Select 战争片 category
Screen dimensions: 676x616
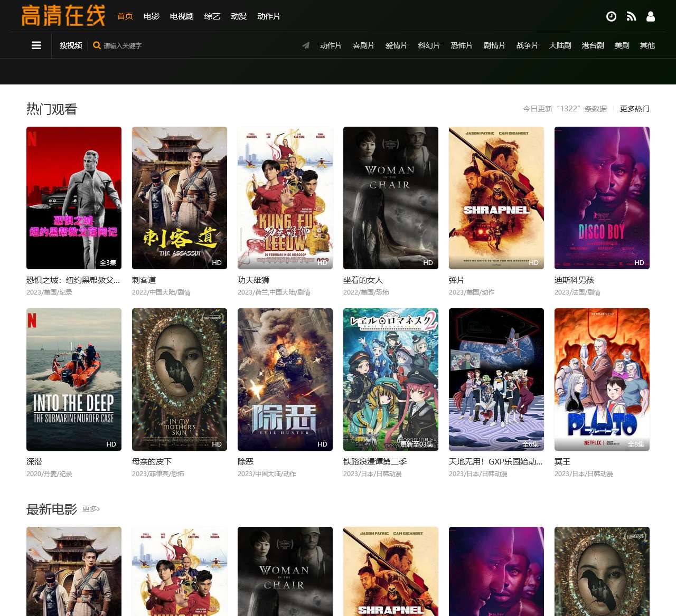(528, 45)
